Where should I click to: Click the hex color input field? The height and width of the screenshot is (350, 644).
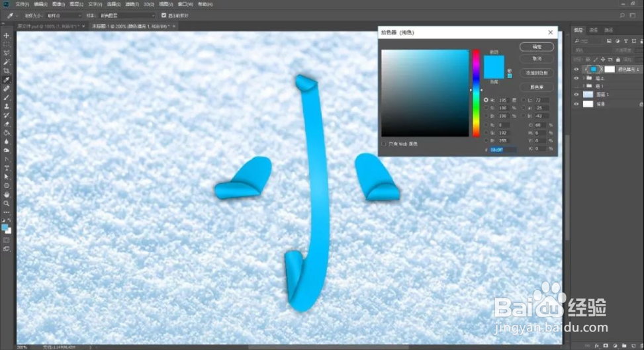pos(503,150)
